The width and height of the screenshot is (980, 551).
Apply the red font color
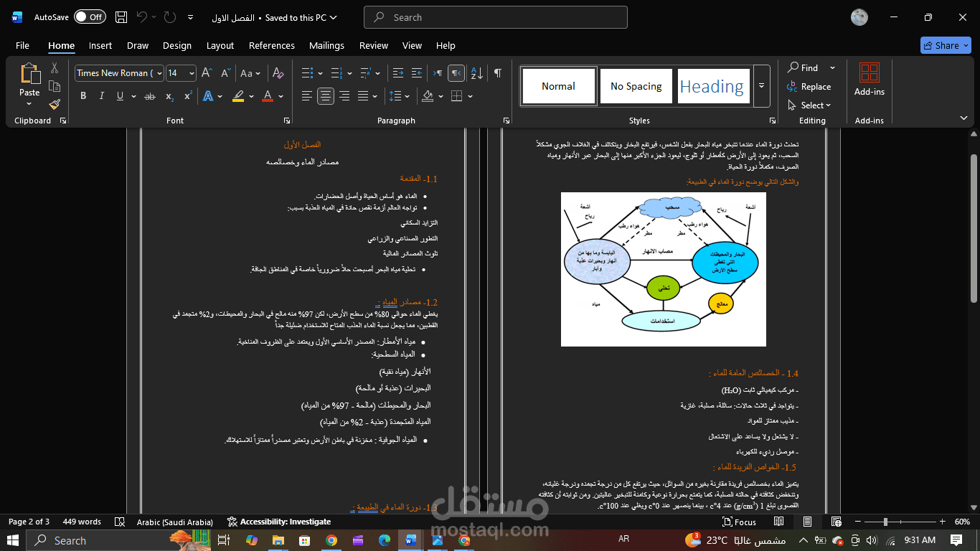tap(268, 96)
